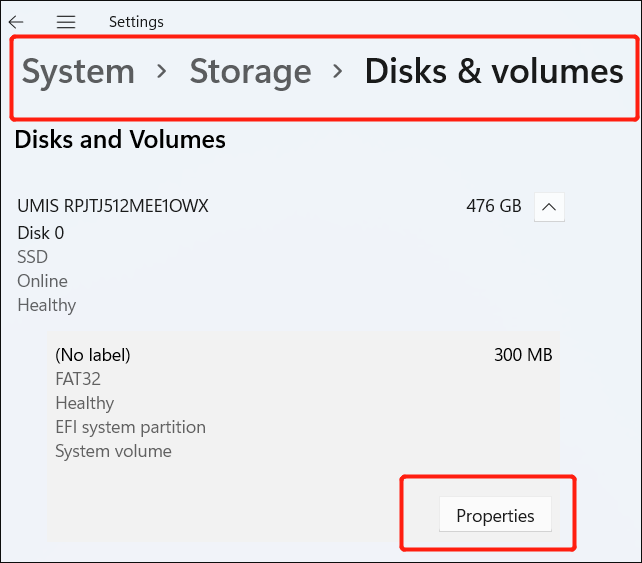Click the Disks & volumes breadcrumb title
642x563 pixels.
[x=494, y=71]
